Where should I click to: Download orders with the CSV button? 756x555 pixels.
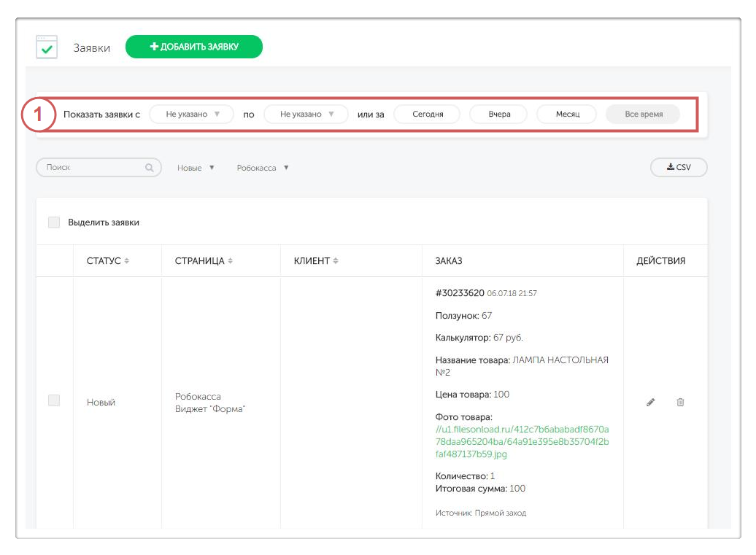679,168
